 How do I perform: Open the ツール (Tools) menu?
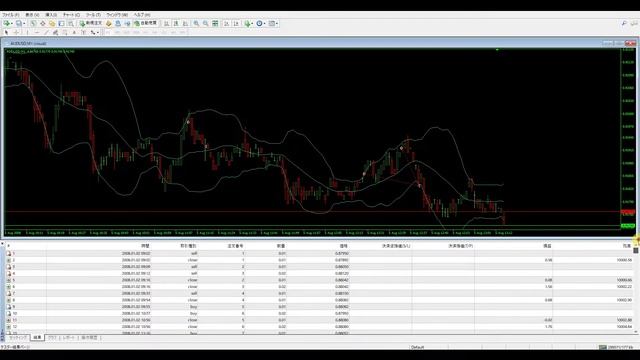point(93,15)
